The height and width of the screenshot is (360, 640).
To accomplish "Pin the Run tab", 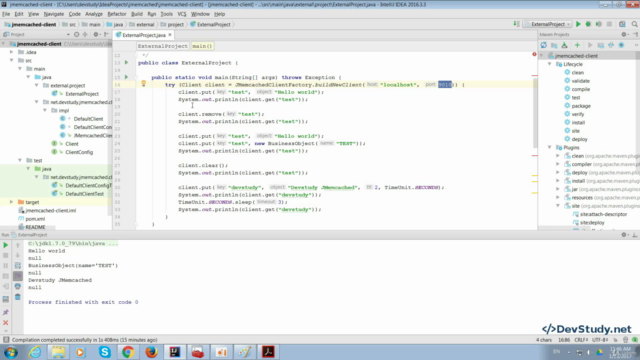I will click(6, 312).
